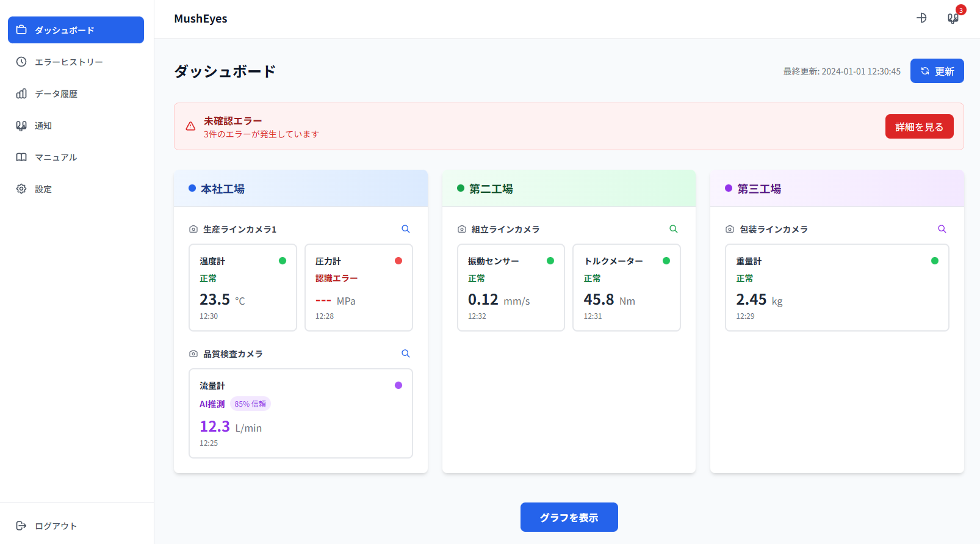Click the green magnifier for 組立ラインカメラ
The height and width of the screenshot is (544, 980).
coord(674,229)
